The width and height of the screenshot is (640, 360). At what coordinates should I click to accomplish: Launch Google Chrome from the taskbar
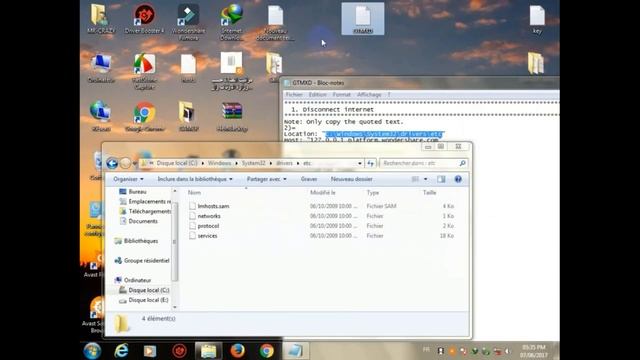pos(267,351)
